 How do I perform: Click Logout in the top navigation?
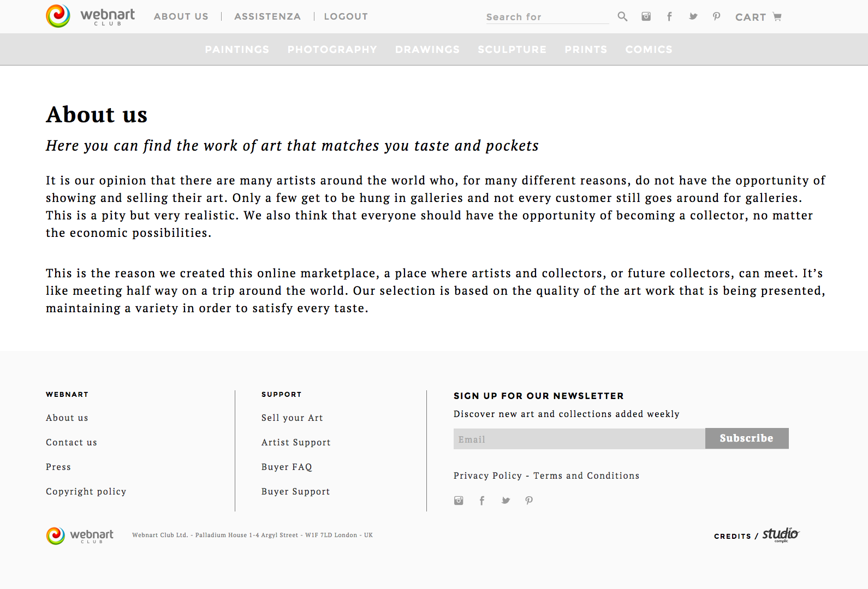point(346,16)
